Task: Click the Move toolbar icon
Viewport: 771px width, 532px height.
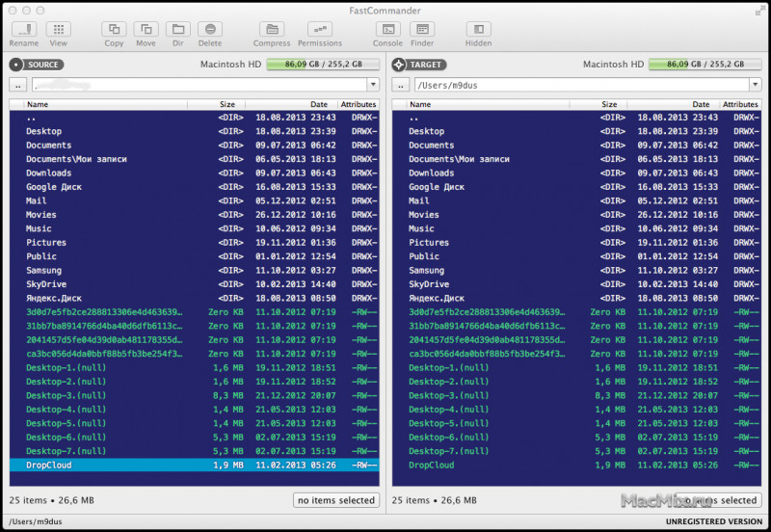Action: point(146,30)
